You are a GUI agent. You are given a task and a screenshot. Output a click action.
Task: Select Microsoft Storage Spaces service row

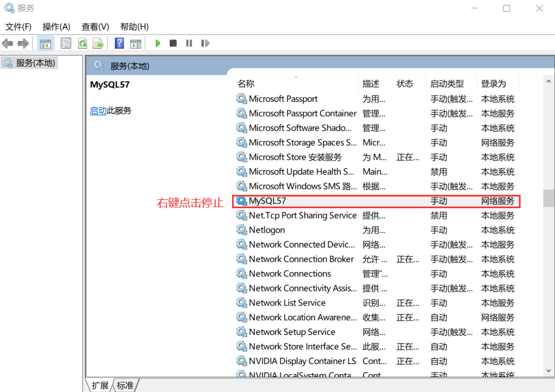pos(376,142)
